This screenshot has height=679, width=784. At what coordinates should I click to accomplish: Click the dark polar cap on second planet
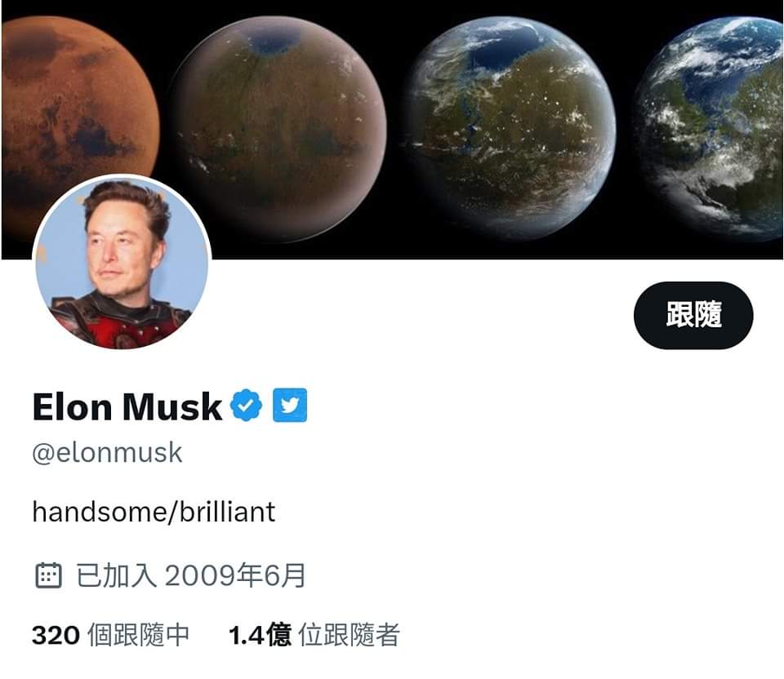pyautogui.click(x=274, y=39)
